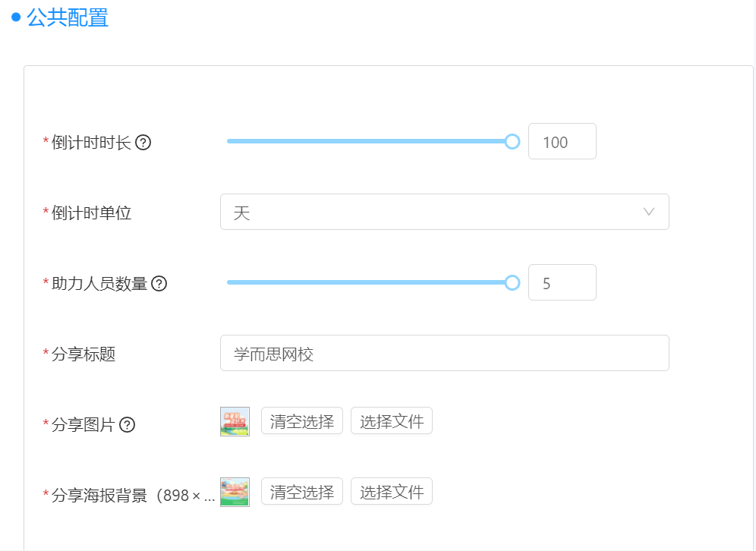Screen dimensions: 756x551
Task: Focus the 助力人员数量 value box showing 5
Action: (562, 283)
